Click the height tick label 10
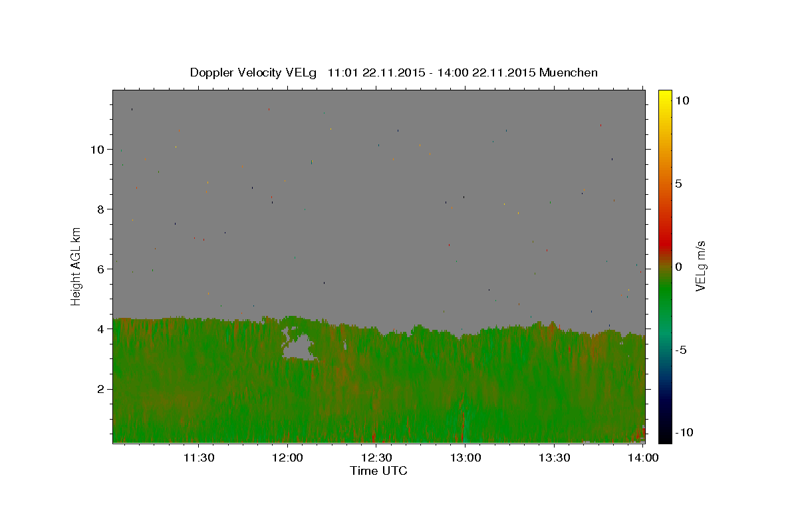Viewport: 798px width, 532px height. pos(99,149)
